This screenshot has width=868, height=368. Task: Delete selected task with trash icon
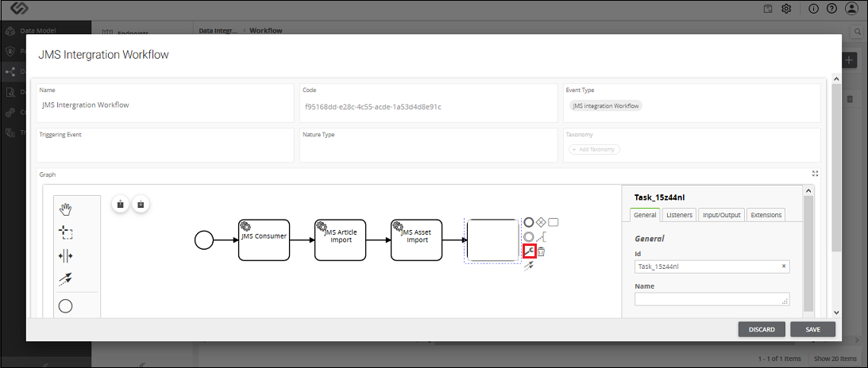[542, 252]
